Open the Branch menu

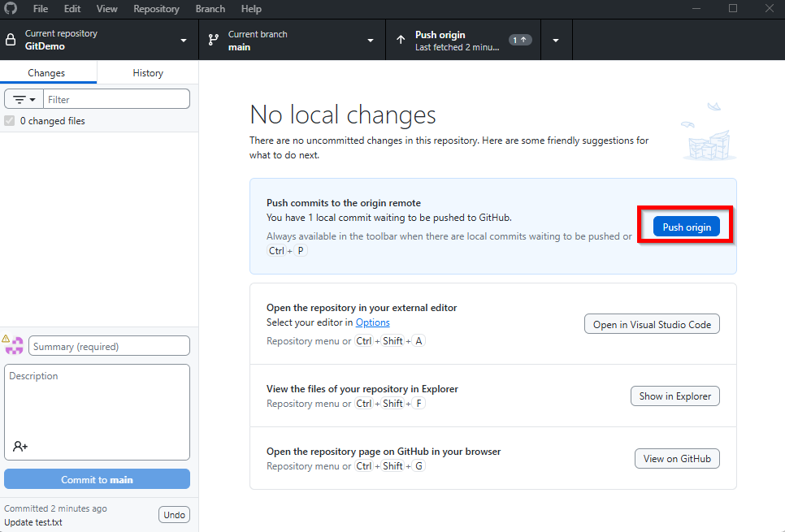pyautogui.click(x=210, y=9)
